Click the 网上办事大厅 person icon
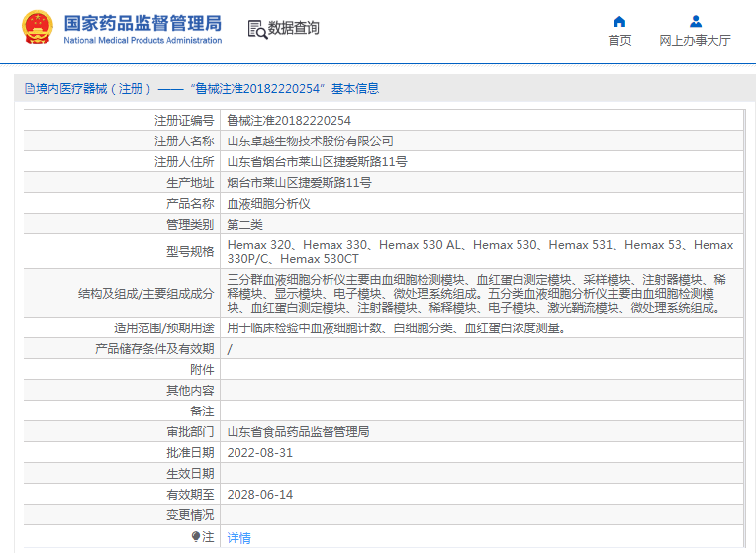Screen dimensions: 756x553 point(695,21)
